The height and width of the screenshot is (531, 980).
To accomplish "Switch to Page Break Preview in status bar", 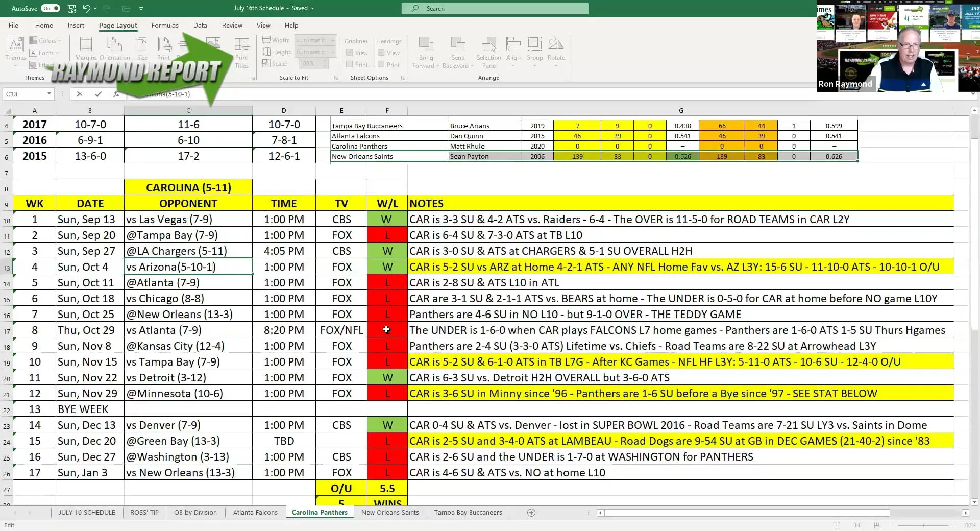I will click(x=877, y=525).
